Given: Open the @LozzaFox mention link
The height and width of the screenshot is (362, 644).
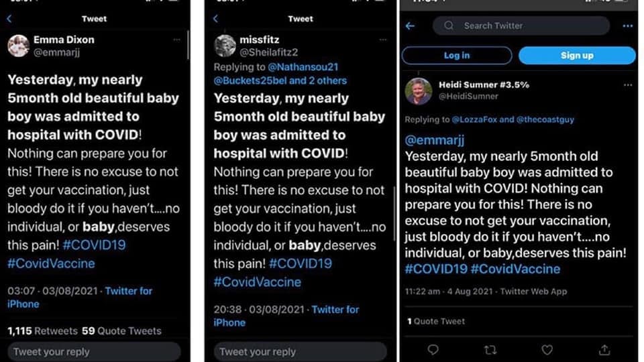Looking at the screenshot, I should [475, 119].
